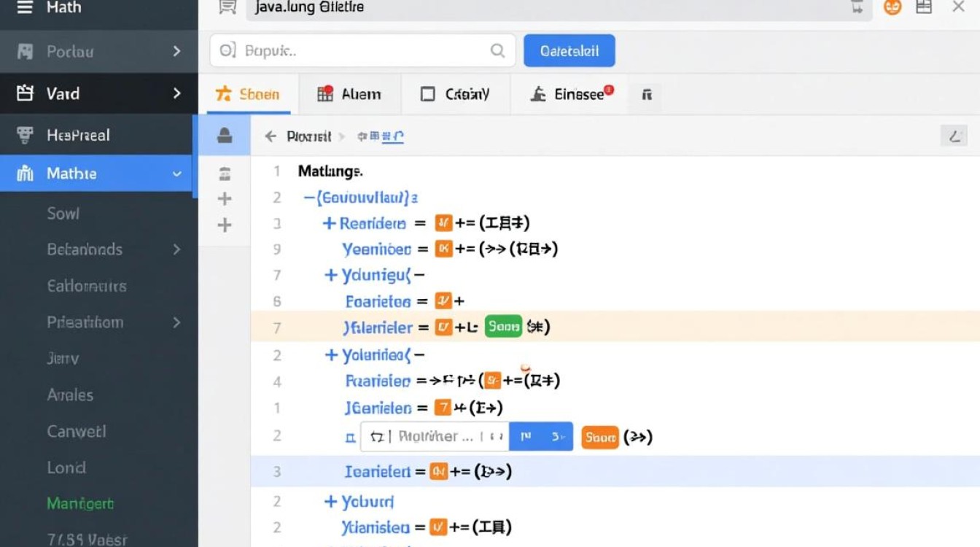Click the back arrow next to Plxoreit
Screen dimensions: 980x547
(x=271, y=136)
